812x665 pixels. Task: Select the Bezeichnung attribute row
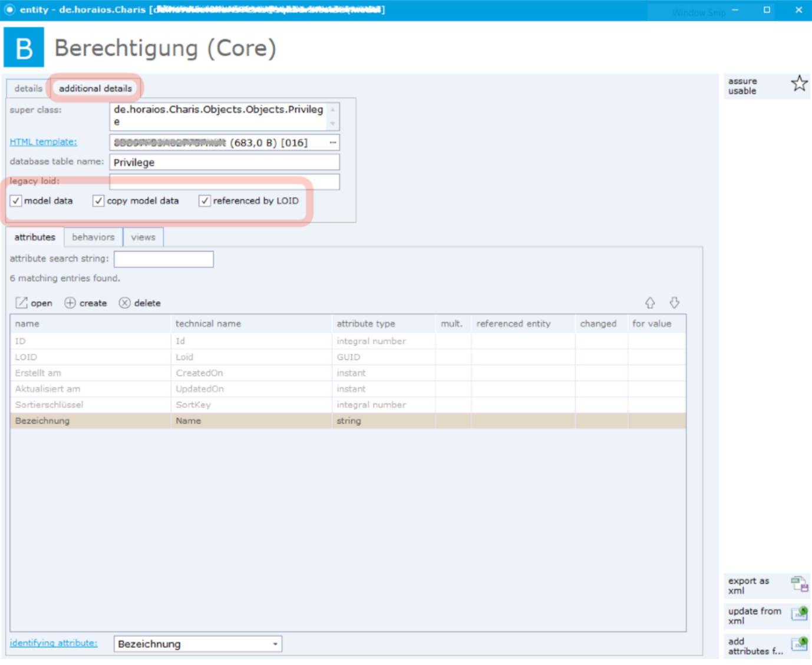point(348,421)
